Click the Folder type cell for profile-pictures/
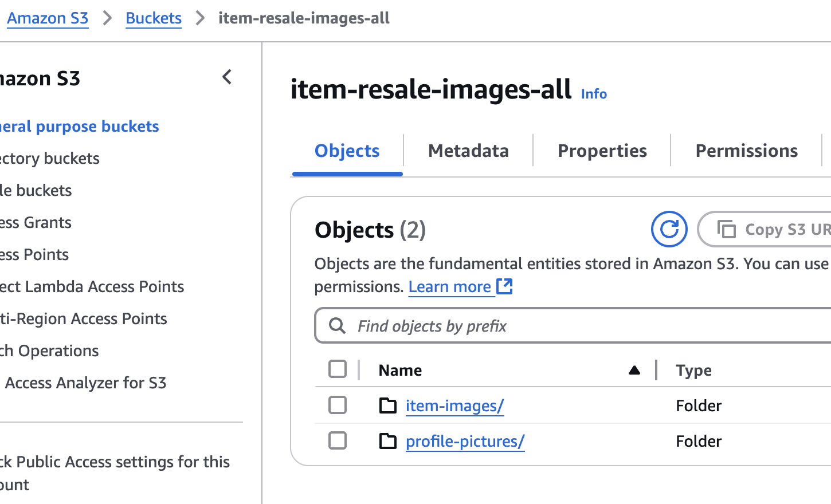The width and height of the screenshot is (831, 504). tap(699, 441)
